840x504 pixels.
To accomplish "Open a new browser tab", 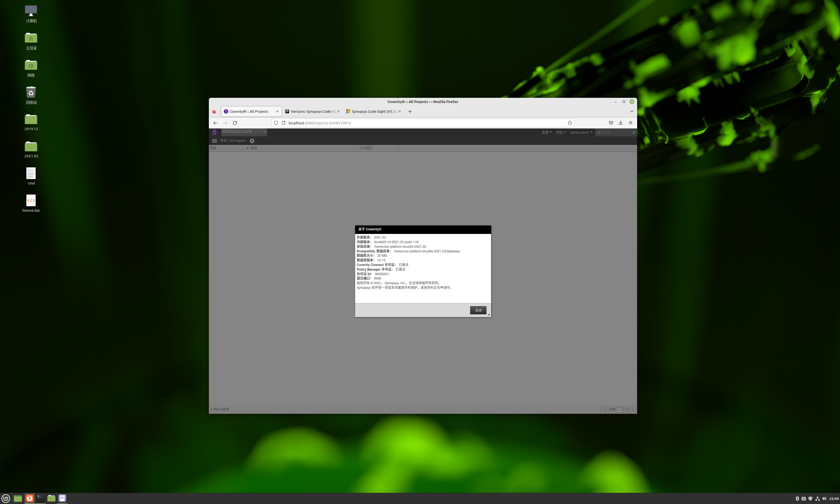I will click(x=410, y=111).
